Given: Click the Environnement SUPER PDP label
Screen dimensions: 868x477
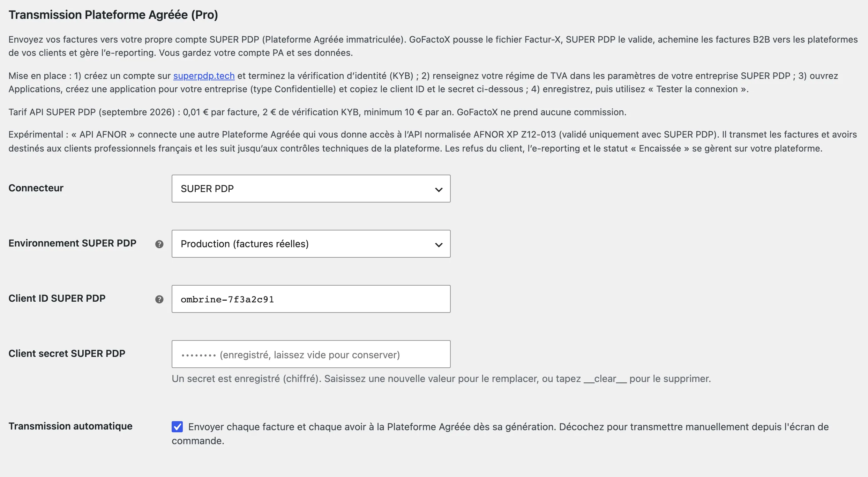Looking at the screenshot, I should 72,243.
